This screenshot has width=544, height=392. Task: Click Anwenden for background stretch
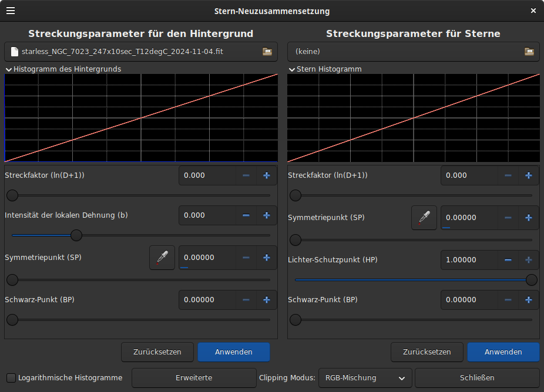[x=233, y=352]
